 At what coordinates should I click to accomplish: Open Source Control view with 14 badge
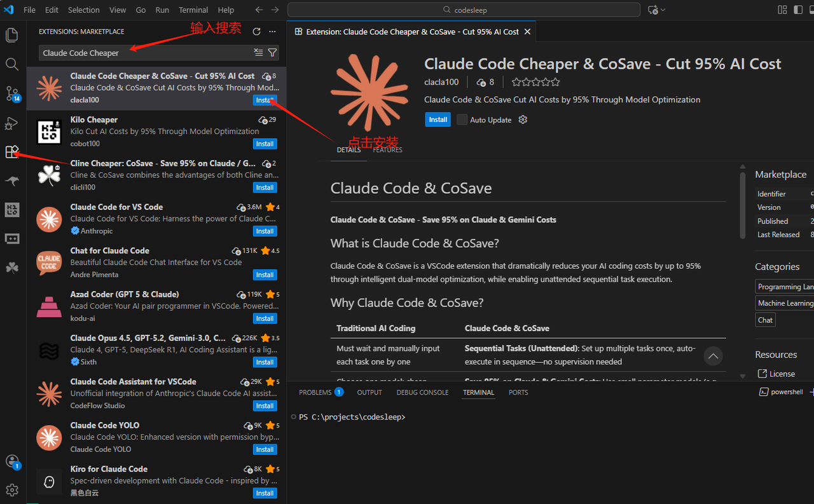[12, 93]
